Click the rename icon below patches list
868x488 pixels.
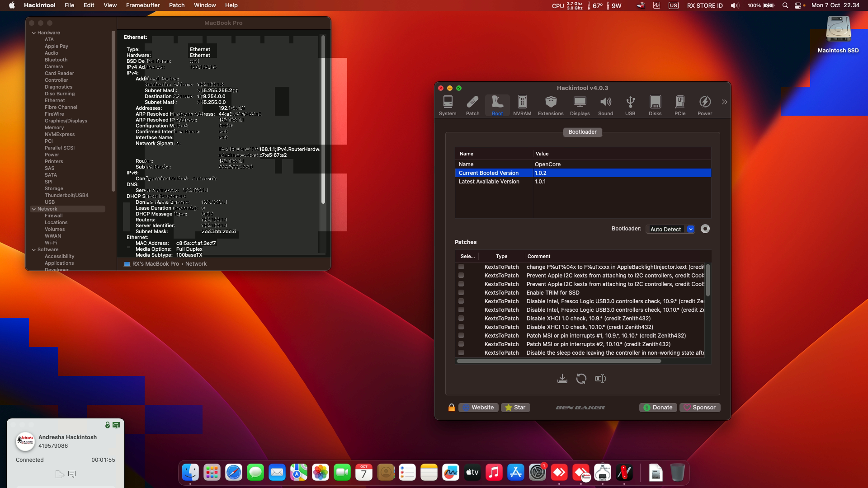click(x=600, y=379)
